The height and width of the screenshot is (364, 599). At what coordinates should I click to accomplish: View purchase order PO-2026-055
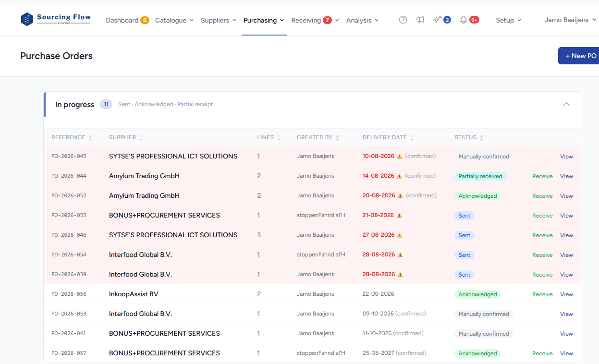click(x=566, y=216)
